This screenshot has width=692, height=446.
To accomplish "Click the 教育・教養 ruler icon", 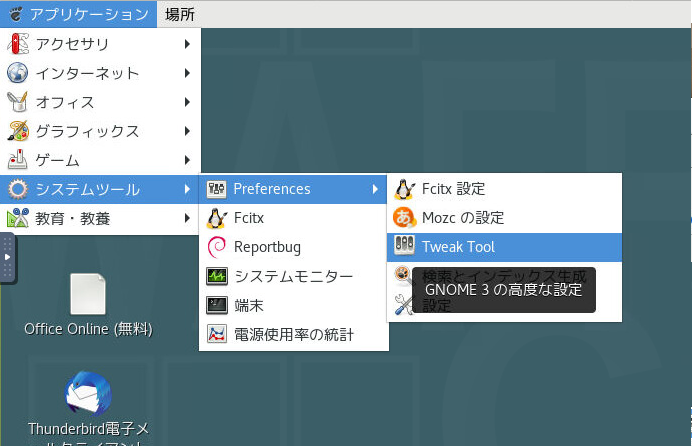I will pyautogui.click(x=18, y=218).
